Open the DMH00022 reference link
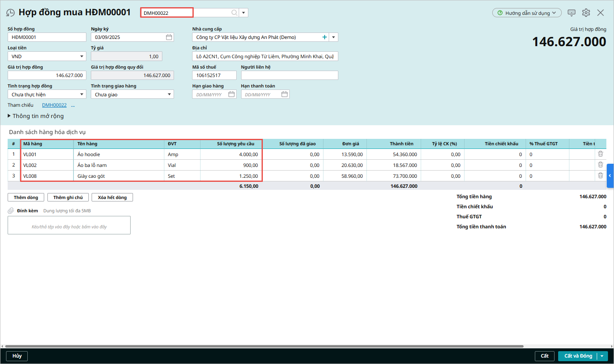The image size is (614, 364). tap(54, 105)
